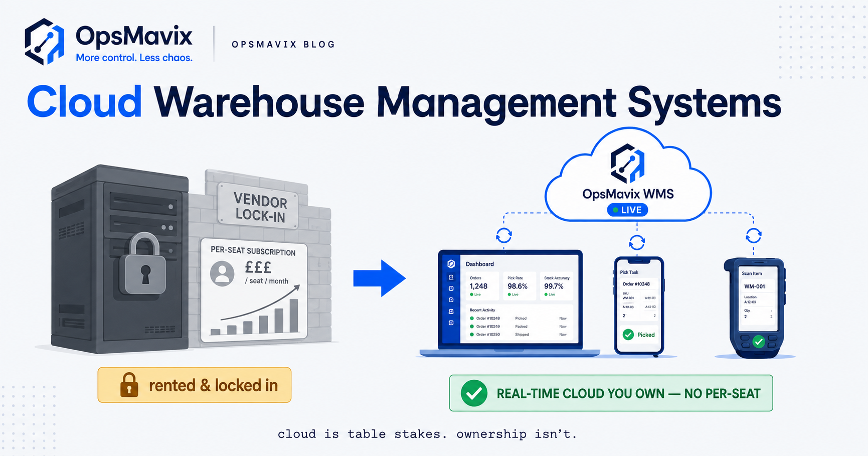Image resolution: width=868 pixels, height=456 pixels.
Task: Click the "rented & locked in" badge text
Action: click(x=213, y=385)
